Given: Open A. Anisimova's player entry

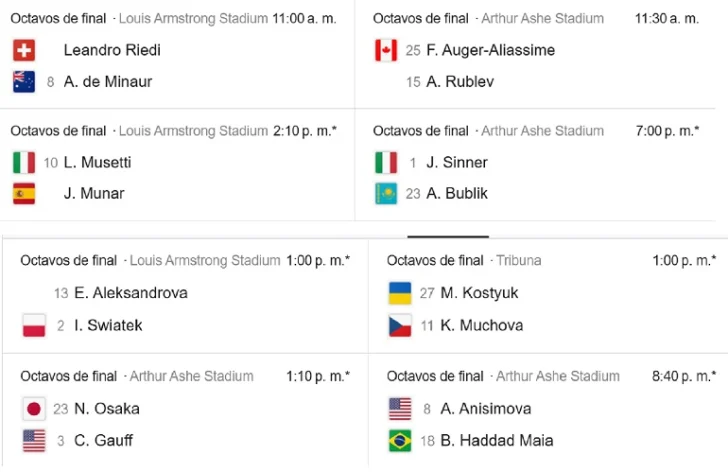Looking at the screenshot, I should point(486,409).
